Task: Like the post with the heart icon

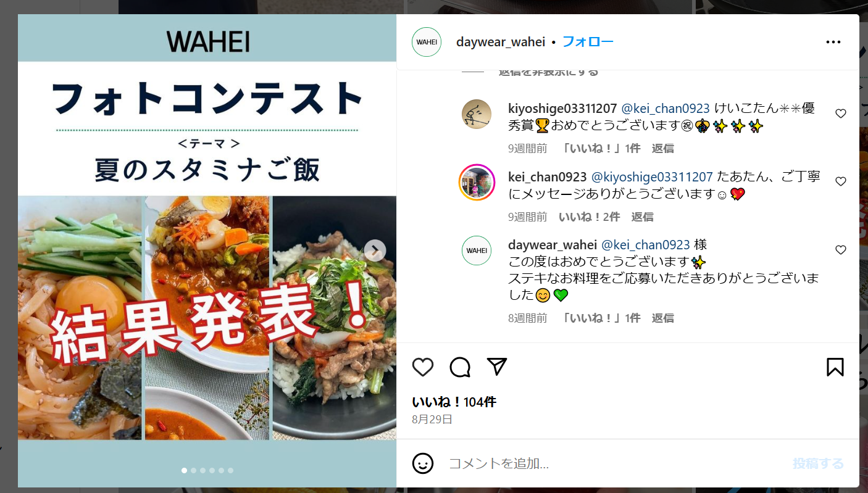Action: pos(423,367)
